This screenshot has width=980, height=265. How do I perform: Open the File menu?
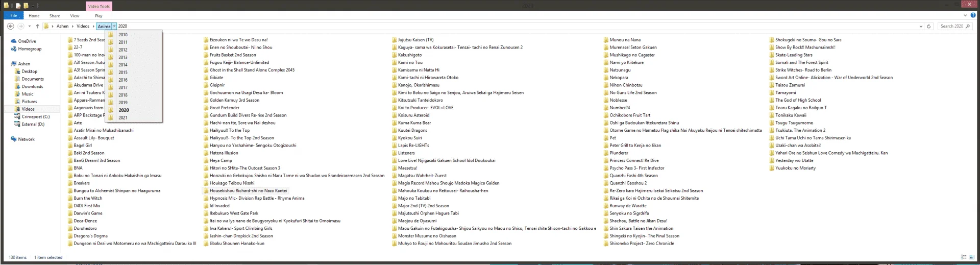(14, 16)
